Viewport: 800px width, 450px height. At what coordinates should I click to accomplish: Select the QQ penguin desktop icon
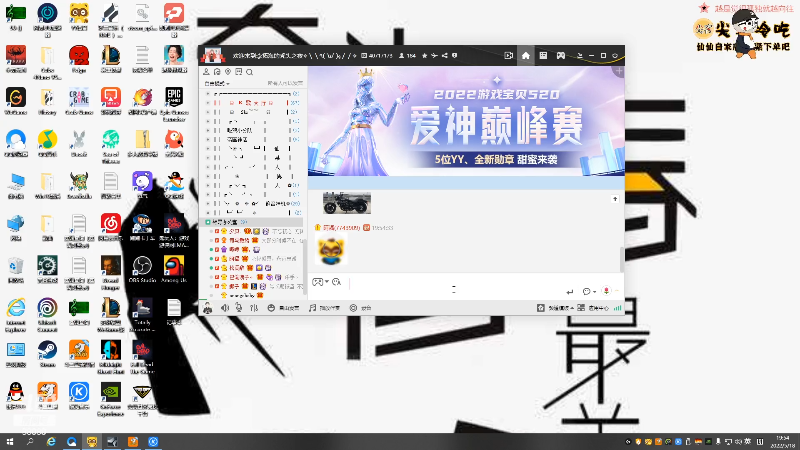(16, 396)
